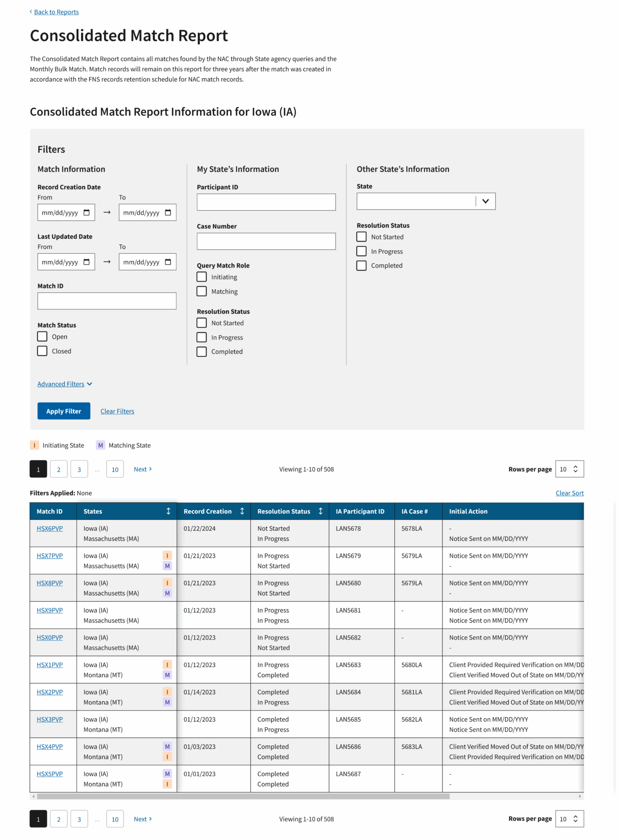Enable the Initiating query match role checkbox
This screenshot has height=840, width=618.
(202, 277)
